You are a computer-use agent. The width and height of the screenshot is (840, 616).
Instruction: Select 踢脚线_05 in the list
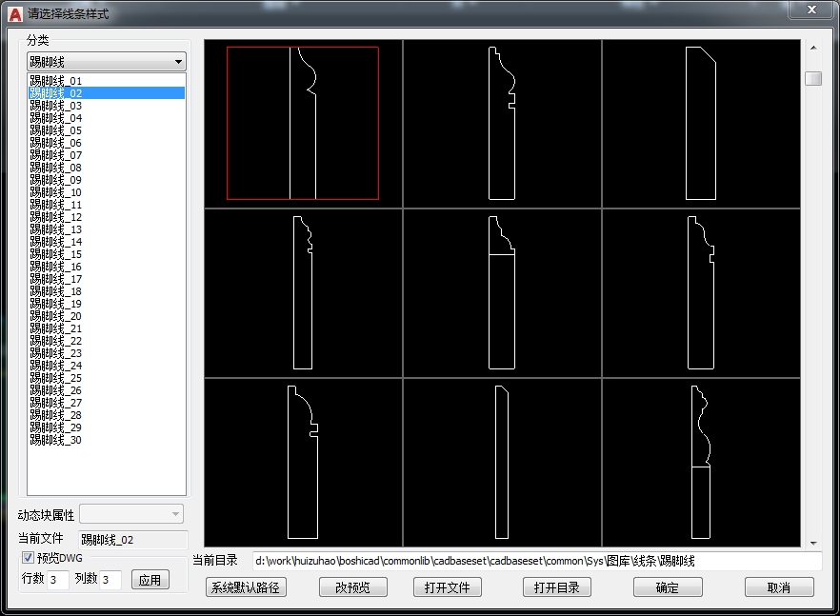point(106,130)
